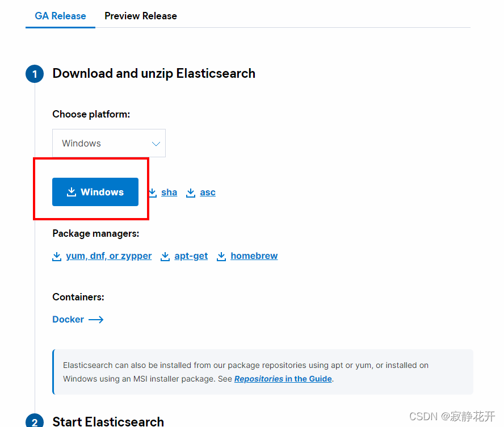The width and height of the screenshot is (504, 427).
Task: Expand platform list via chevron arrow
Action: pos(156,144)
